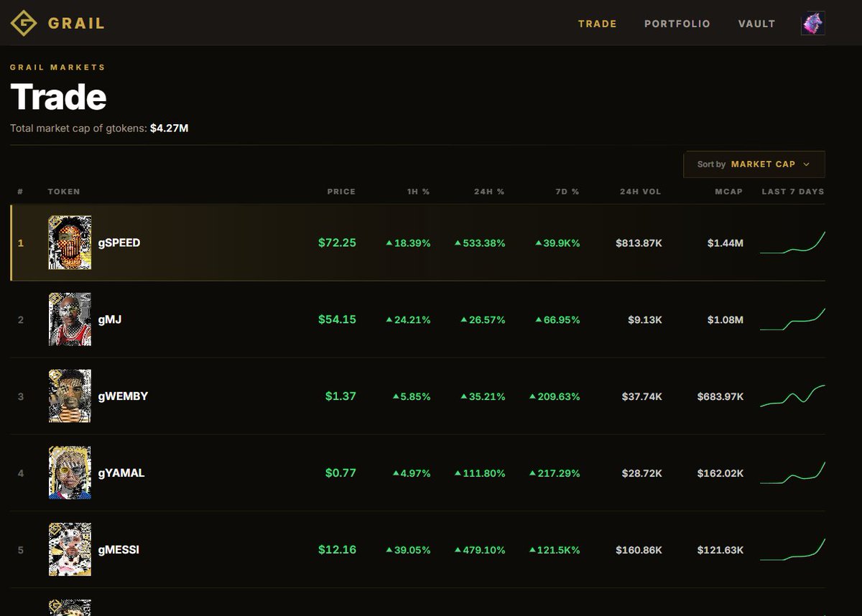
Task: Click the GRAIL brand name text
Action: pos(76,24)
